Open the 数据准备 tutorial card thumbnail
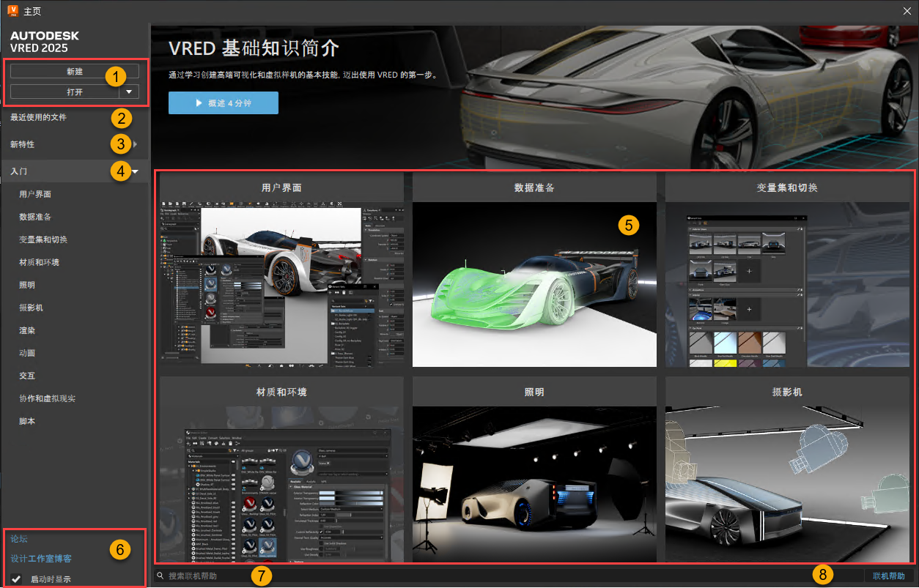Image resolution: width=919 pixels, height=588 pixels. (534, 284)
